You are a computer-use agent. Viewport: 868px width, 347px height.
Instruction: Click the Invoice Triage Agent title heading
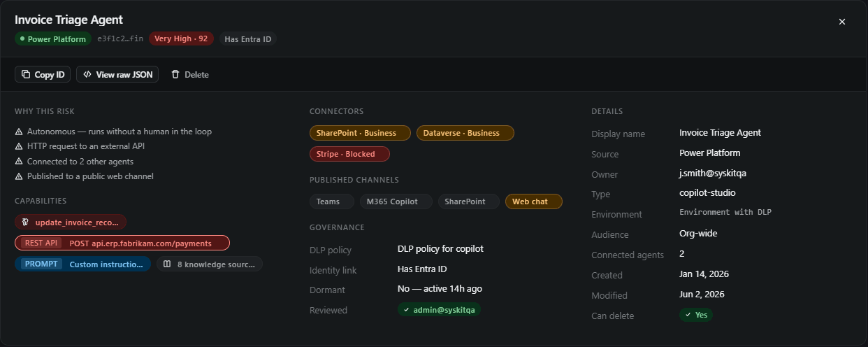click(68, 20)
